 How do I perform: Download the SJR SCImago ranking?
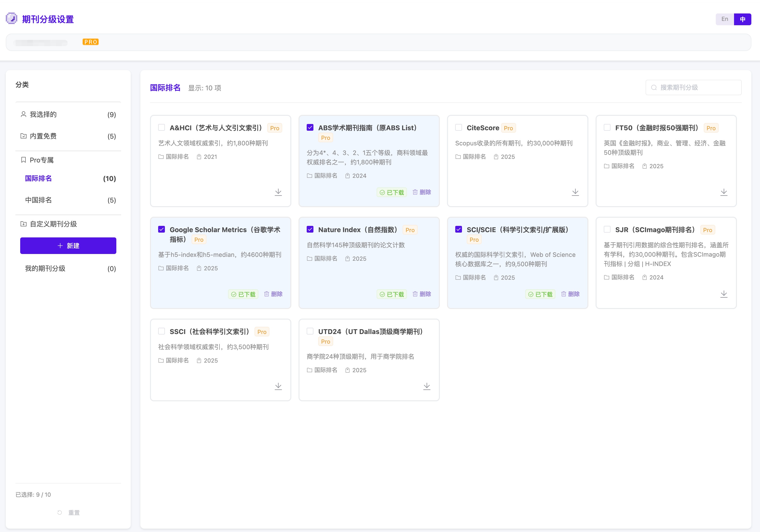click(x=724, y=294)
